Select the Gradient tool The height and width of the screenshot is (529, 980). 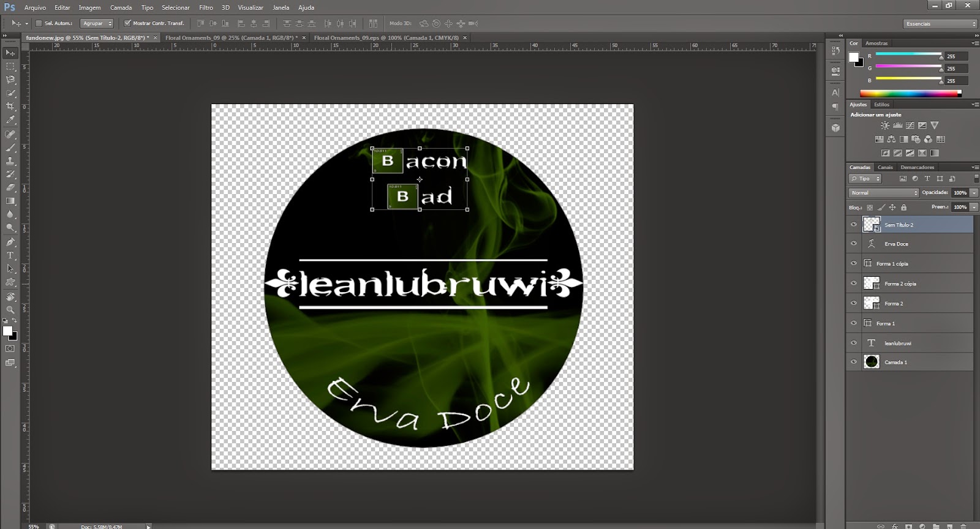click(10, 201)
